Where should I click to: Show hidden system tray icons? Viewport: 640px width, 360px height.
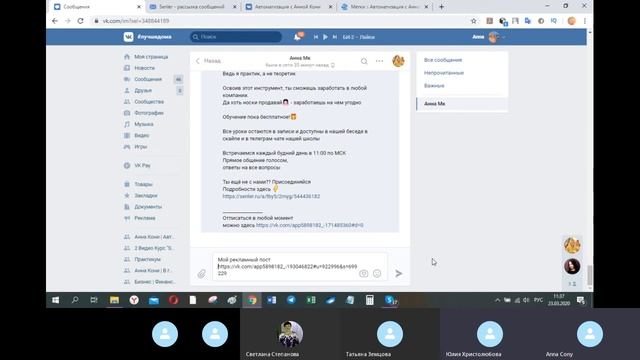coord(497,300)
